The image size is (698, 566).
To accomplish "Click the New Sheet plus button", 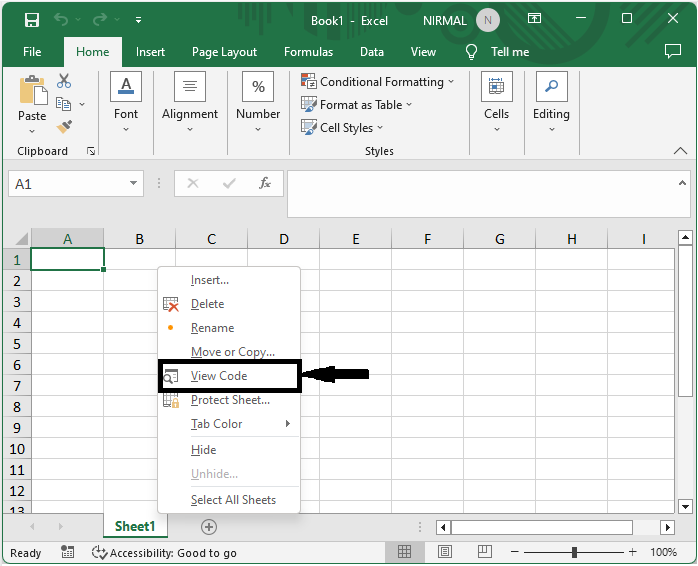I will (x=209, y=527).
